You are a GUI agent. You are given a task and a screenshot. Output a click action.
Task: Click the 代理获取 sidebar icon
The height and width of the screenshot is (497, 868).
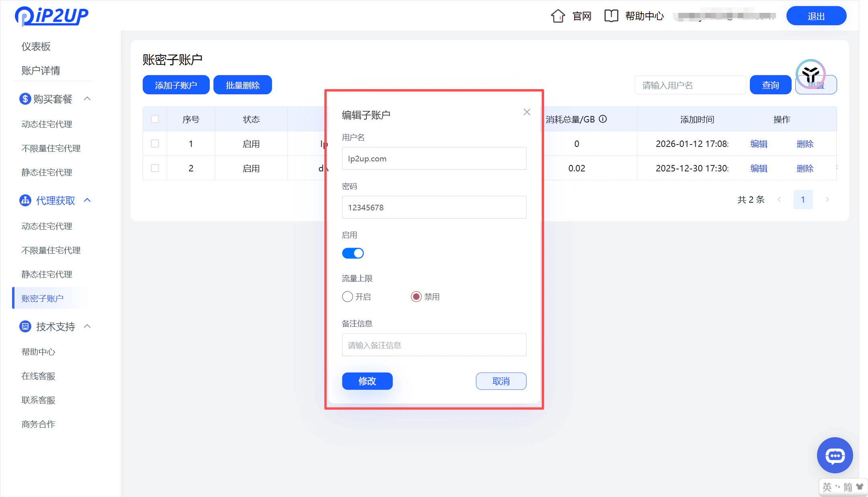pyautogui.click(x=25, y=200)
